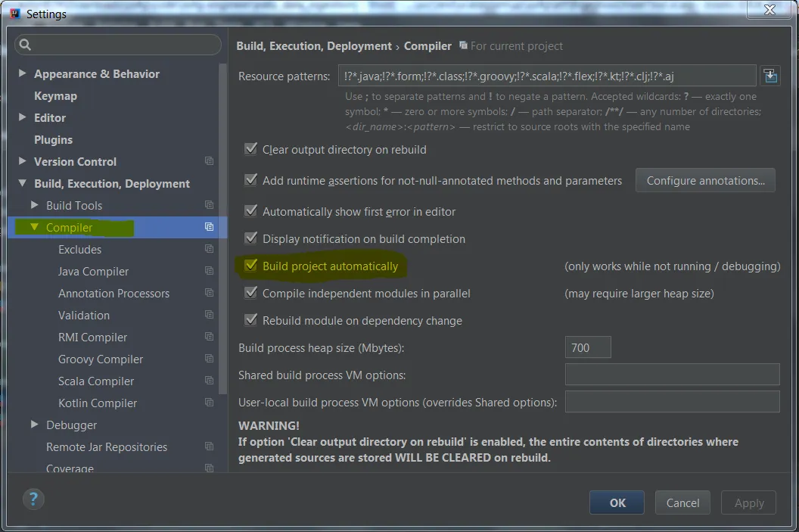The image size is (799, 532).
Task: Click the project-level icon beside Annotation Processors
Action: (209, 293)
